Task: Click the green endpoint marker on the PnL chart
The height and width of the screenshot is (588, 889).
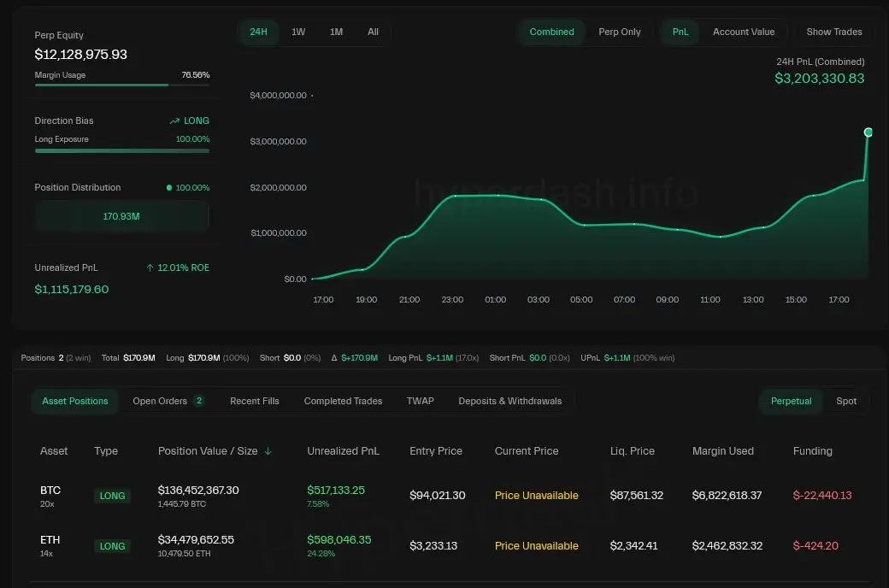Action: pos(868,132)
